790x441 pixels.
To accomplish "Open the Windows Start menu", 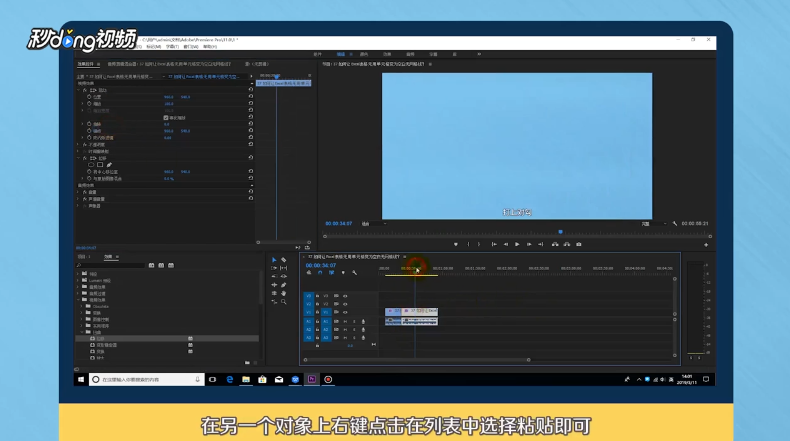I will pos(81,380).
